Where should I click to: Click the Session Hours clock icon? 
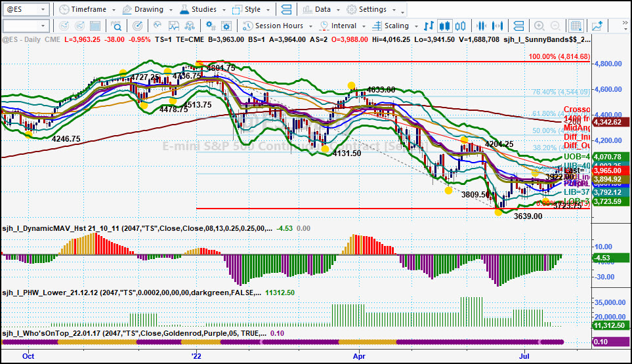(247, 26)
